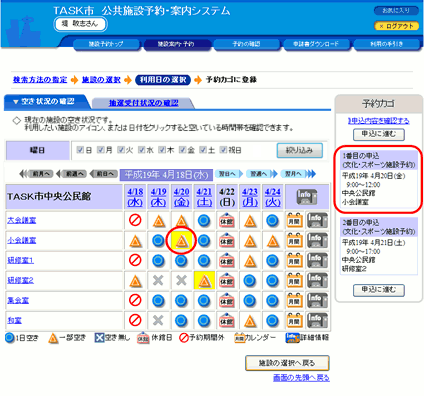The height and width of the screenshot is (396, 424).
Task: Click 申込に進む button below 2番目の申込
Action: pyautogui.click(x=379, y=290)
